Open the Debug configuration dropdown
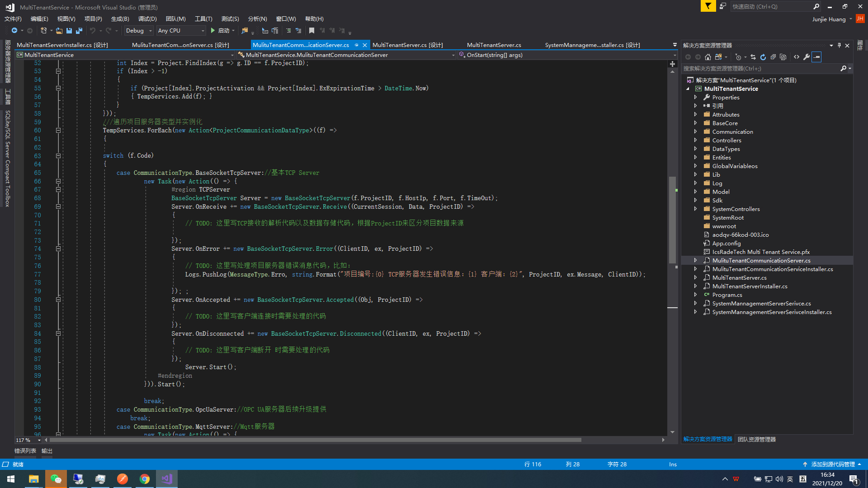Viewport: 868px width, 488px height. (151, 31)
